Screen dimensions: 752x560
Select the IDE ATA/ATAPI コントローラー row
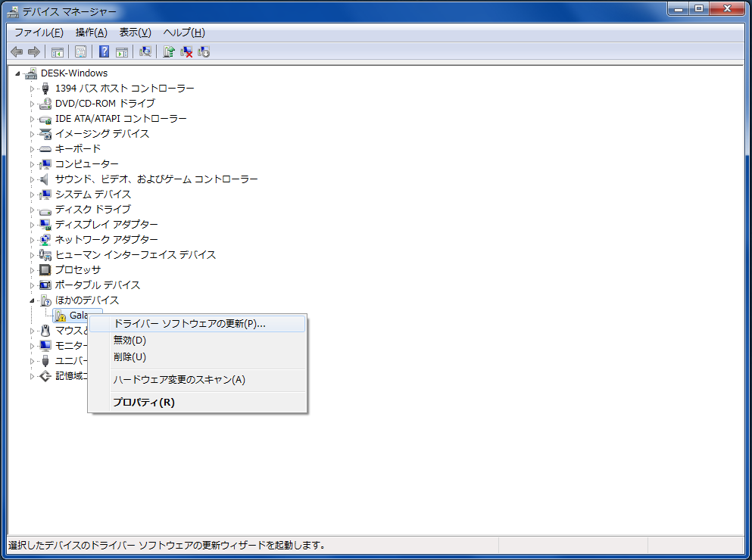(121, 118)
